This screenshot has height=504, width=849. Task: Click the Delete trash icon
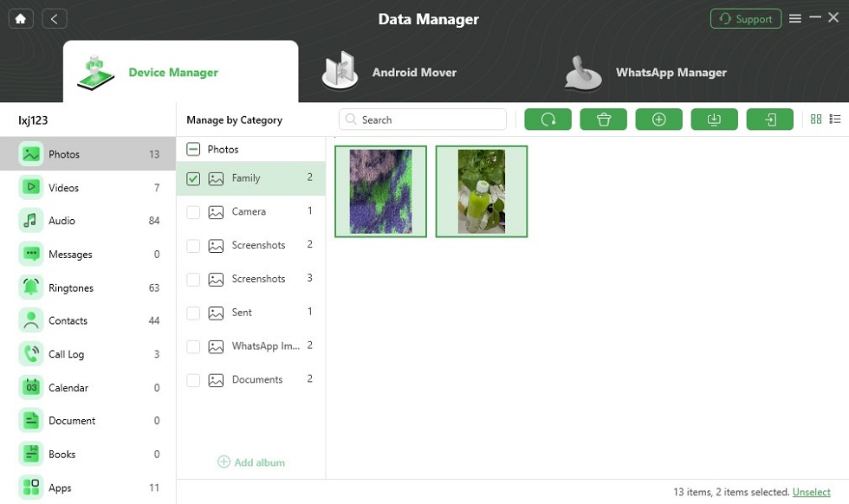pyautogui.click(x=603, y=120)
